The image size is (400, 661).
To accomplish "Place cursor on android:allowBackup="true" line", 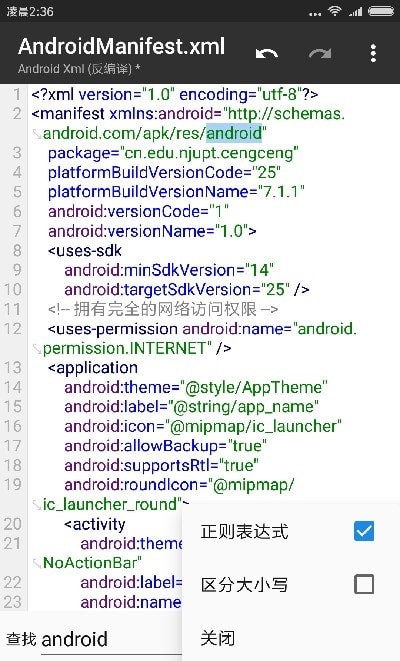I will tap(165, 446).
